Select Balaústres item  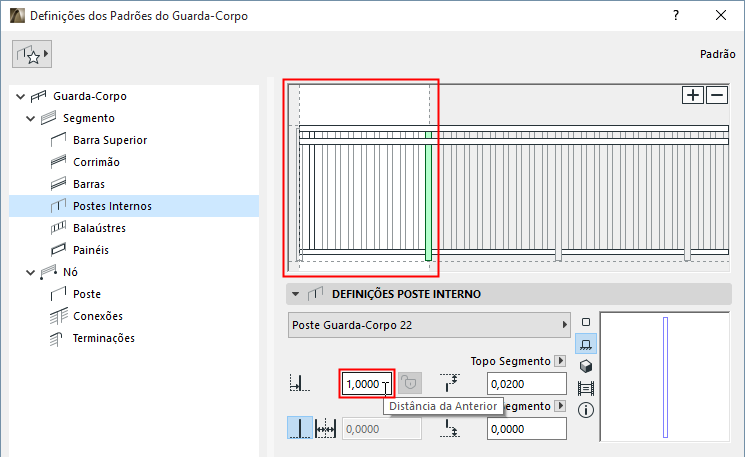99,228
